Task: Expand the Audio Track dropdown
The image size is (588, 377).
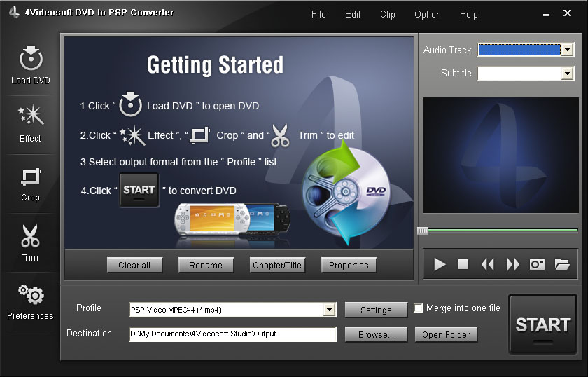Action: (567, 50)
